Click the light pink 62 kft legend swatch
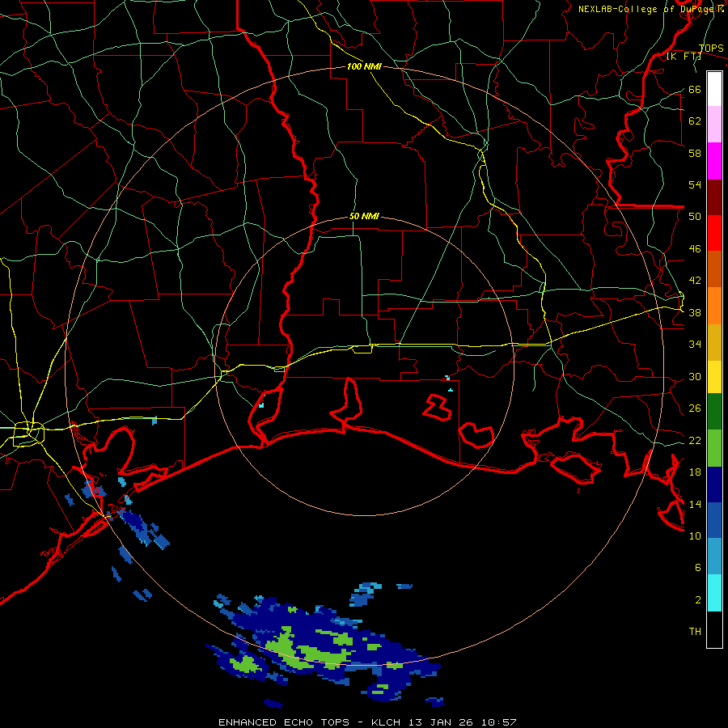 pyautogui.click(x=714, y=125)
